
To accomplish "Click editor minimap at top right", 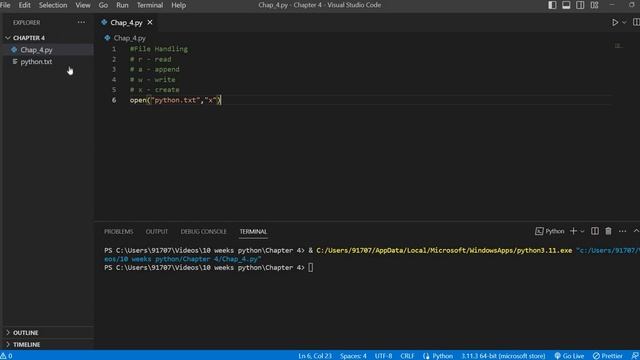I will 619,46.
